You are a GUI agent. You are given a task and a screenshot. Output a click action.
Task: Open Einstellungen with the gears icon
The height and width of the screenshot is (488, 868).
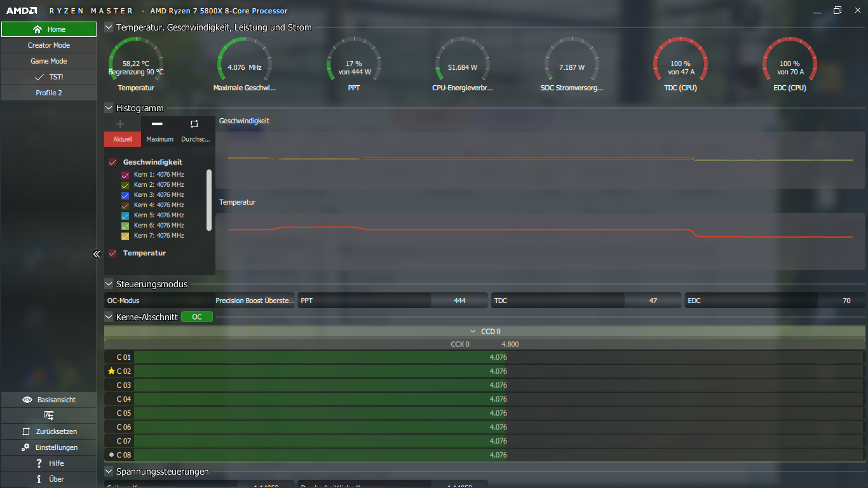click(x=49, y=447)
